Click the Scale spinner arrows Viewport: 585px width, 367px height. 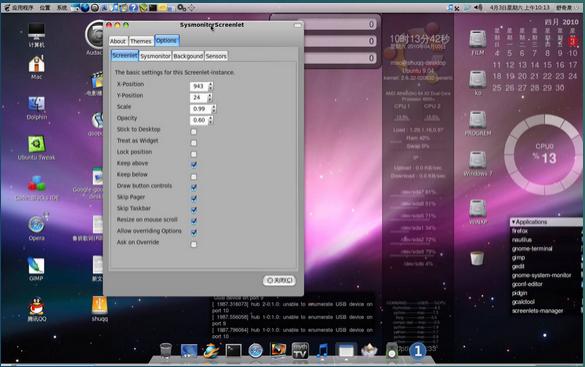click(x=213, y=109)
